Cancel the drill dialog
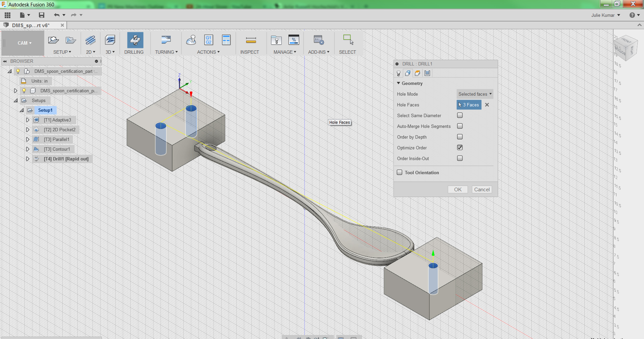The height and width of the screenshot is (339, 644). click(x=482, y=190)
